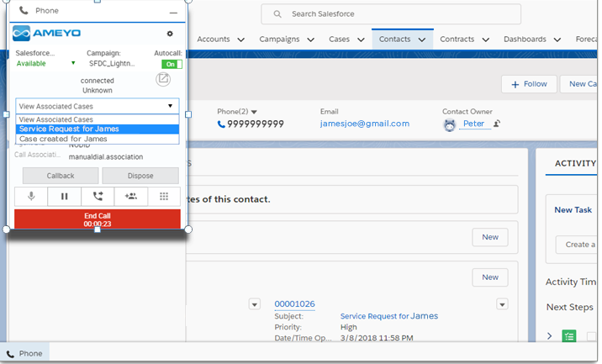The width and height of the screenshot is (602, 364).
Task: Open Campaigns tab dropdown chevron
Action: click(310, 40)
